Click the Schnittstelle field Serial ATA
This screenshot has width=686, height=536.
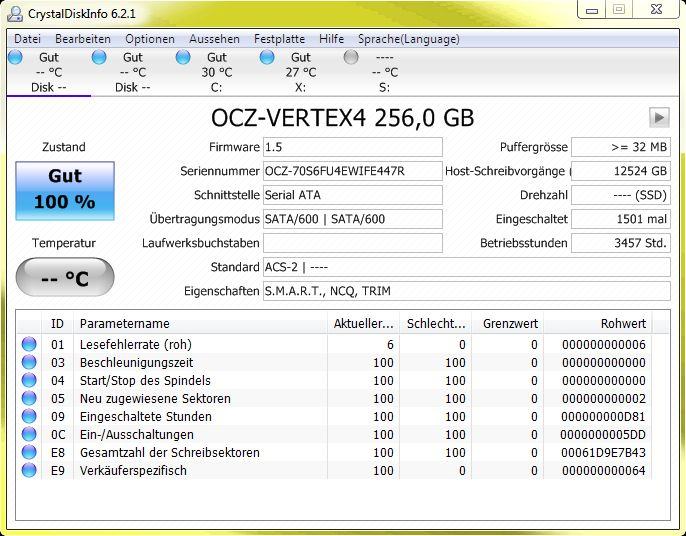[353, 195]
